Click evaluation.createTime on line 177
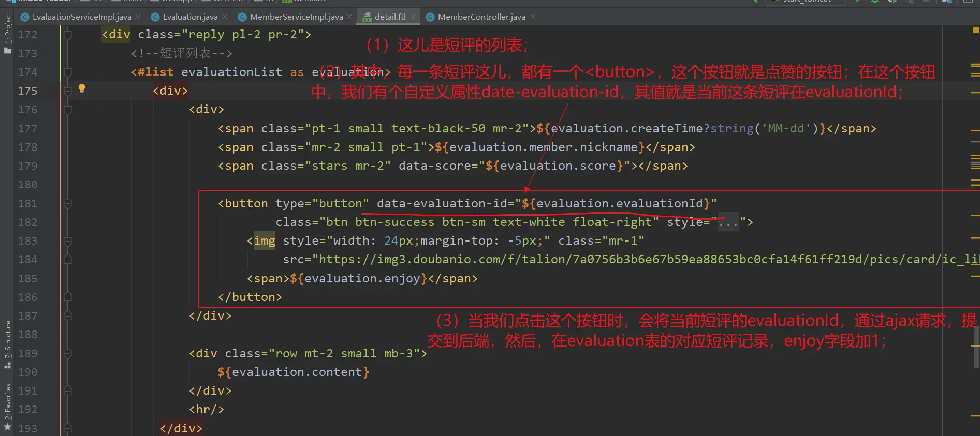 (626, 128)
